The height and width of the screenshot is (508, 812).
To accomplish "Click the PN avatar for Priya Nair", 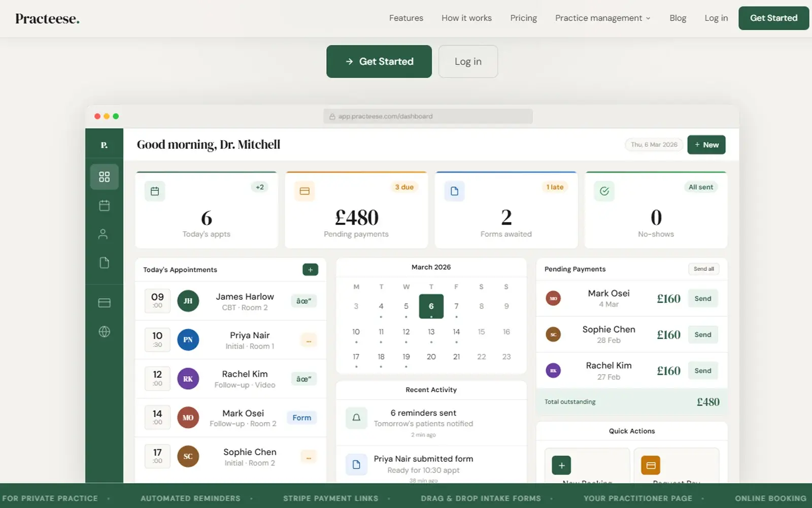I will tap(188, 340).
